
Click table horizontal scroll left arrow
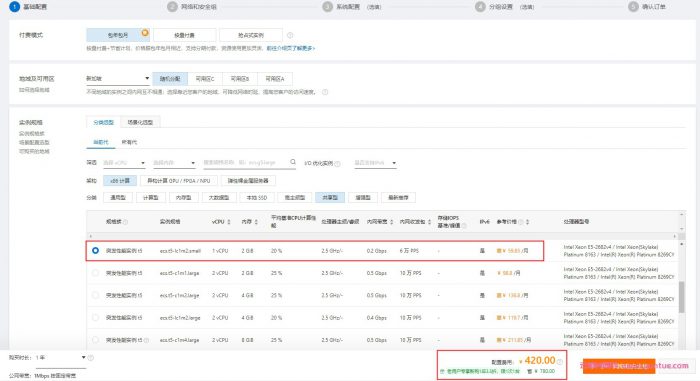91,236
